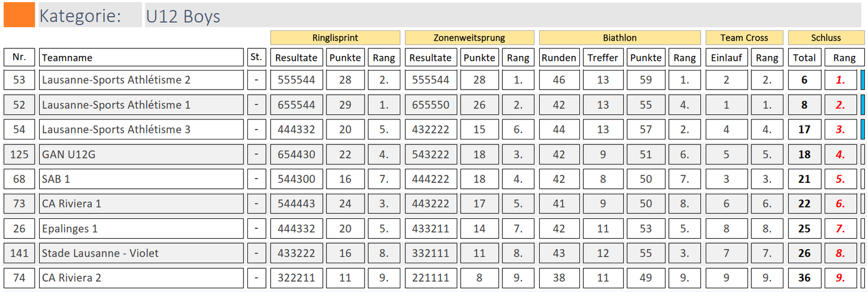Click the Nr. column header

(19, 58)
